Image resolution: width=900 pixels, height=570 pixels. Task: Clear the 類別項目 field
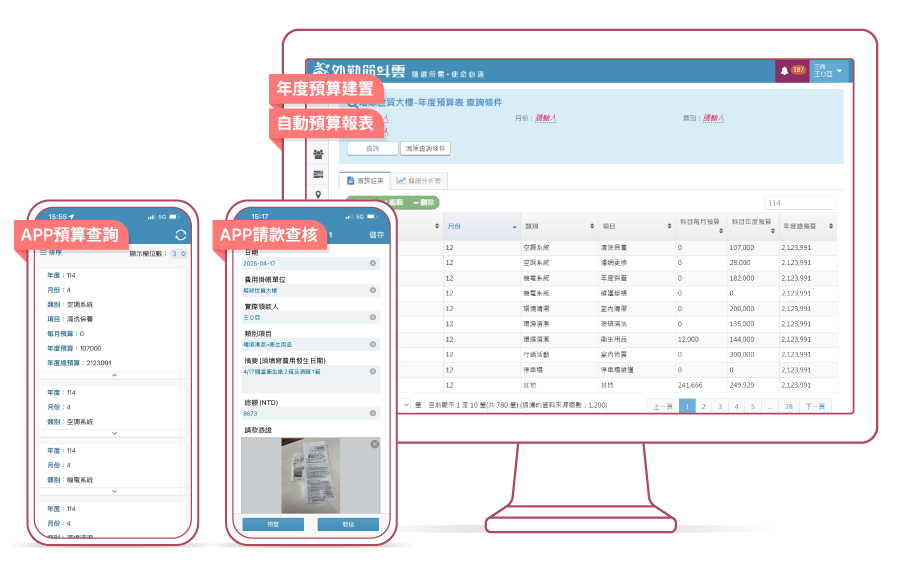373,344
